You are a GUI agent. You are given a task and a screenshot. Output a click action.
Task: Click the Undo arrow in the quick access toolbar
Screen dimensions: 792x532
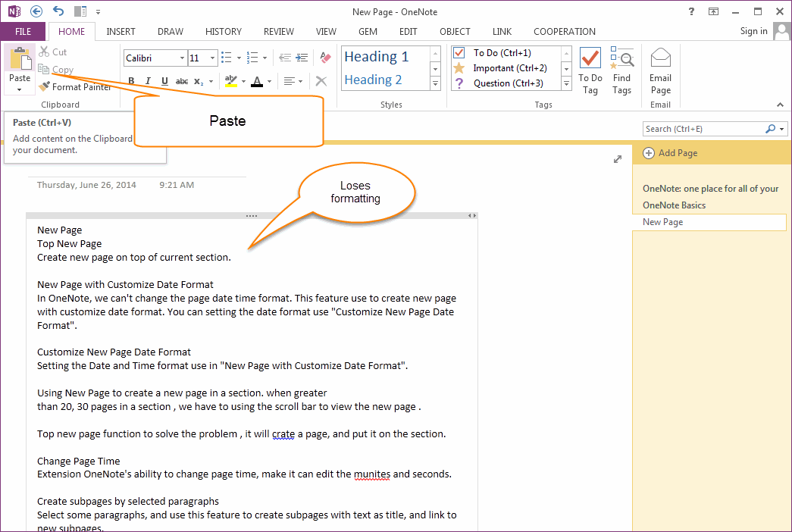point(58,11)
